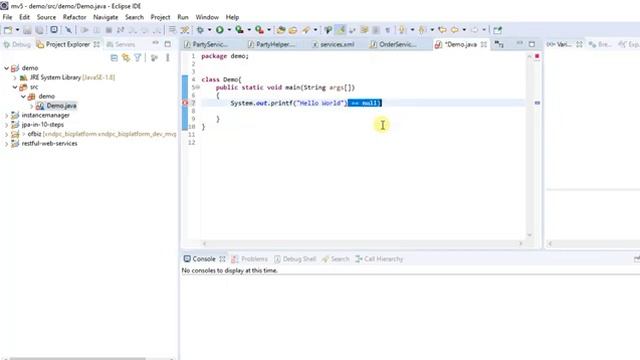640x360 pixels.
Task: Close the Demo.java editor tab
Action: (484, 44)
